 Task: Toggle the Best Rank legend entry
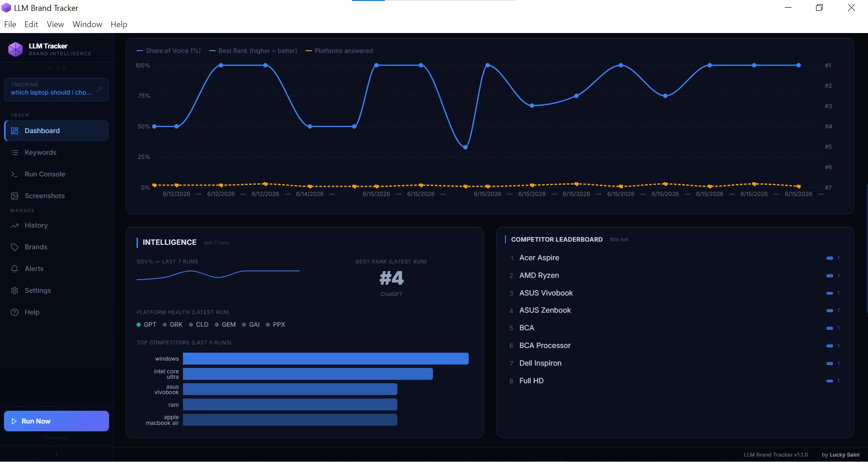pos(253,51)
